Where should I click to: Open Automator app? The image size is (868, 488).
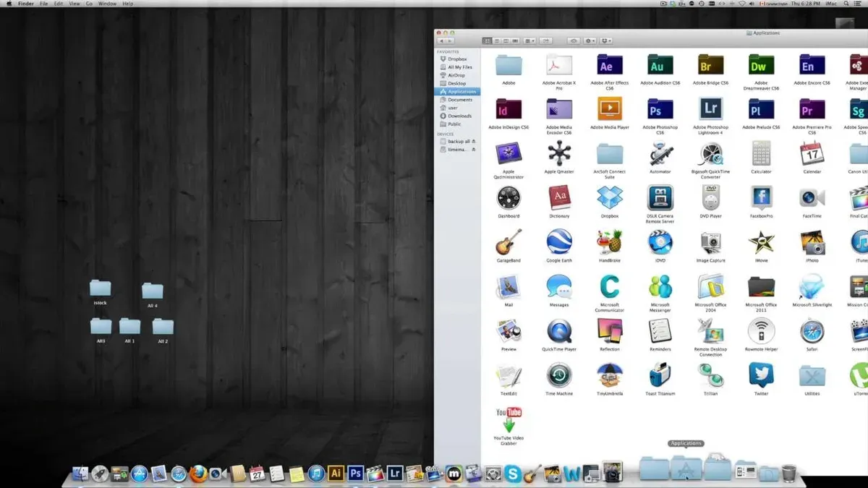(660, 154)
